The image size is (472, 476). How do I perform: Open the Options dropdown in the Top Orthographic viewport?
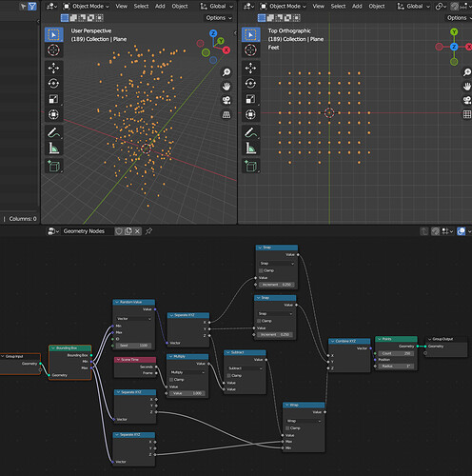(459, 18)
